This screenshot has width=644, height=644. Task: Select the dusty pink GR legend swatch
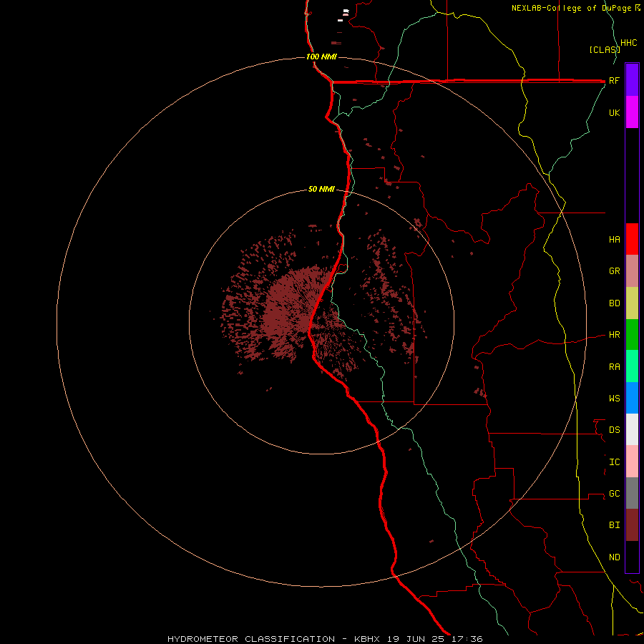(x=632, y=271)
